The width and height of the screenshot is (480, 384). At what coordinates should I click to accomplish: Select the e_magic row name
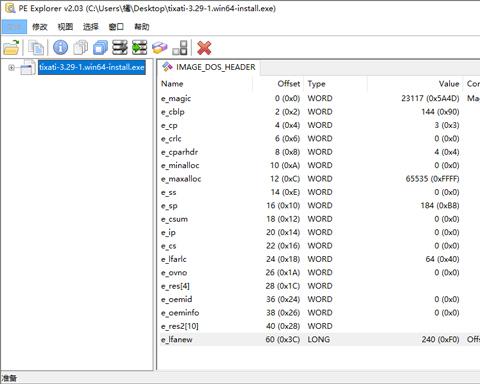[176, 99]
